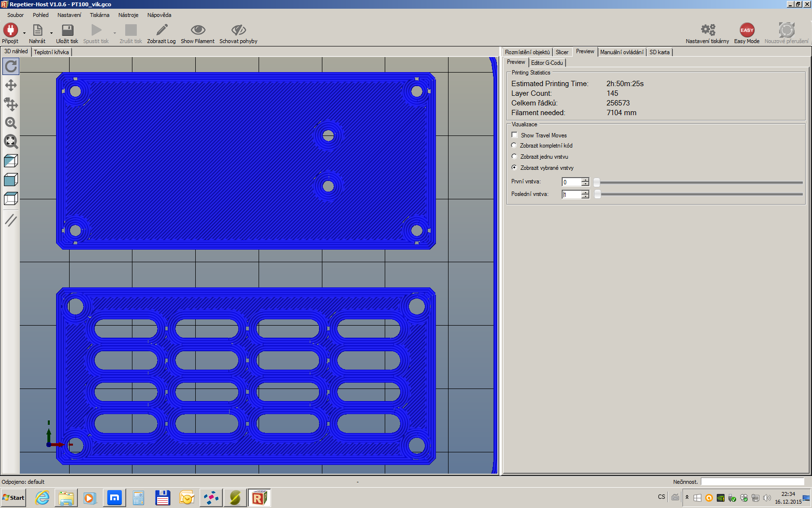Screen dimensions: 812x508
Task: Open the Zobrazit Log pencil icon
Action: [x=161, y=30]
